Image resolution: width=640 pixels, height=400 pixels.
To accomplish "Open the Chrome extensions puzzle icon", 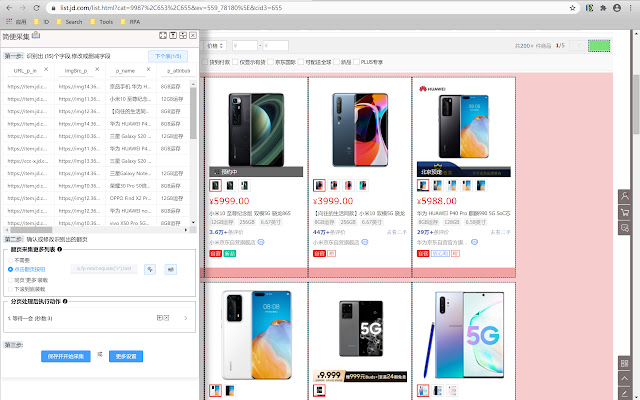I will tap(604, 6).
